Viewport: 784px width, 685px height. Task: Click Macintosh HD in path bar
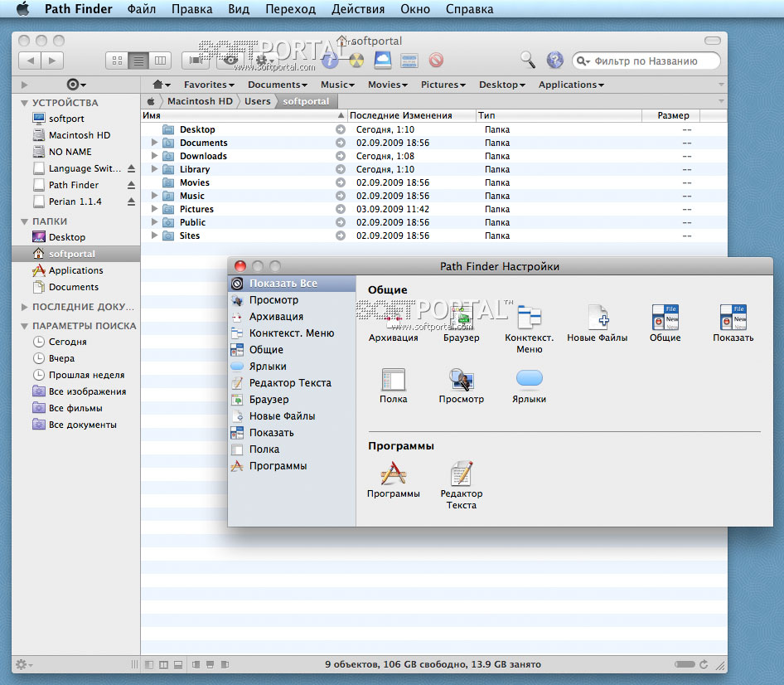coord(200,101)
